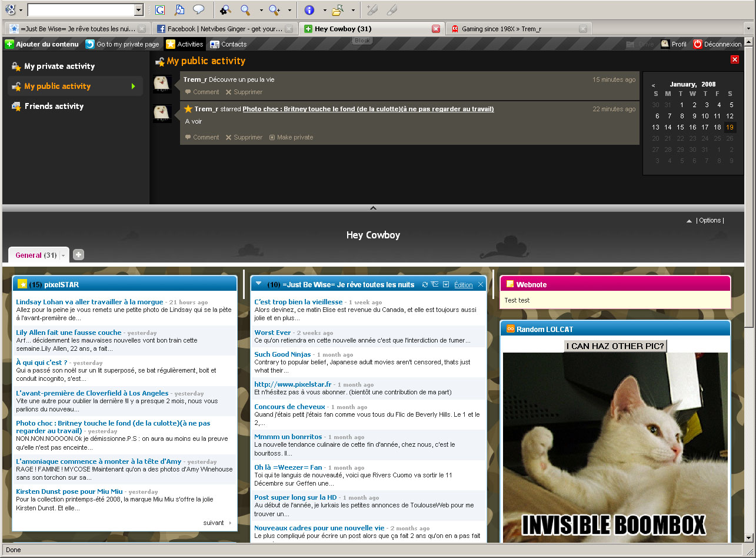Click the magnifier with gear icon
Screen dimensions: 756x558
225,9
